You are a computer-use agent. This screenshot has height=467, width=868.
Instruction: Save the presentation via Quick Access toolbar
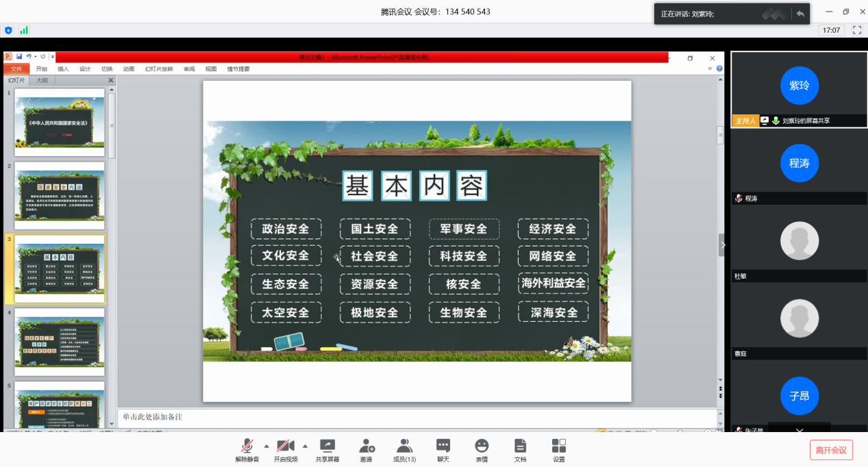(x=19, y=57)
